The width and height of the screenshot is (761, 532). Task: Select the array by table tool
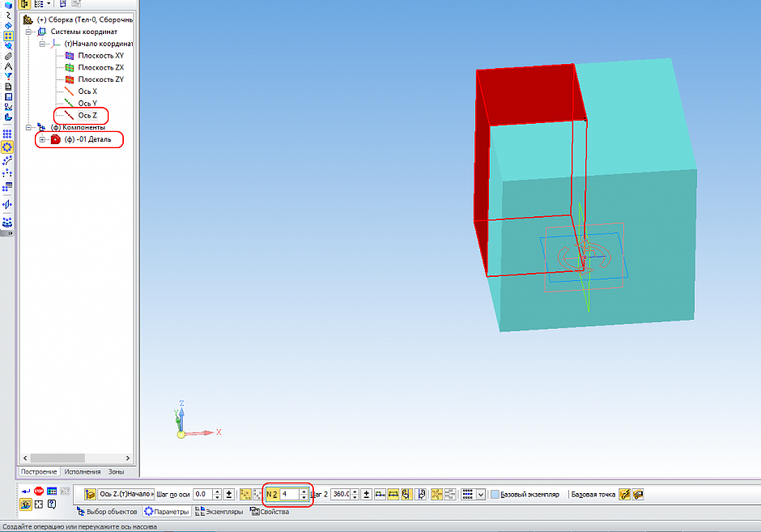click(8, 187)
